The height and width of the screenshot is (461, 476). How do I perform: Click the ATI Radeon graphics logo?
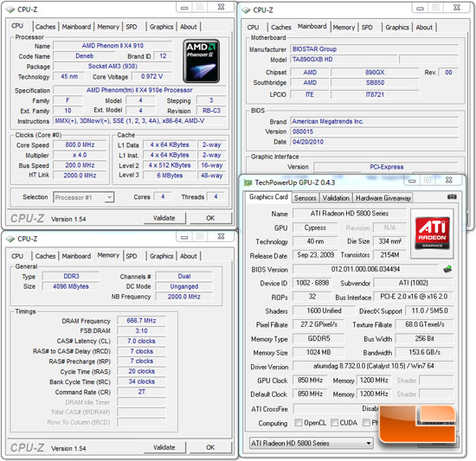coord(432,233)
